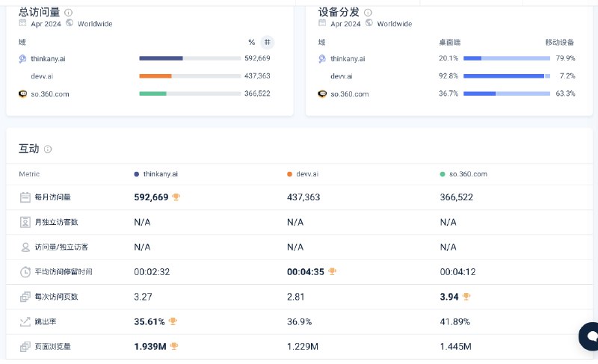
Task: Click trophy icon beside 3.94
Action: pyautogui.click(x=466, y=296)
